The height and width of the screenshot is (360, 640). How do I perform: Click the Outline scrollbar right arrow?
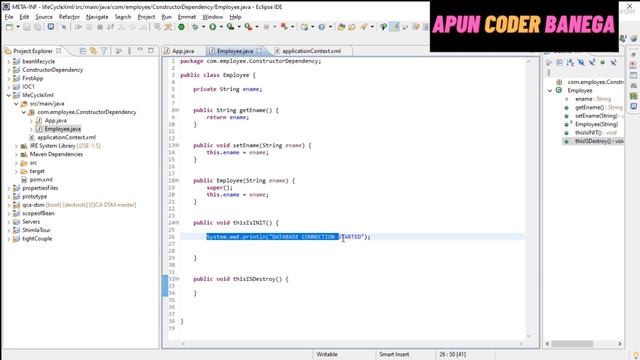620,344
